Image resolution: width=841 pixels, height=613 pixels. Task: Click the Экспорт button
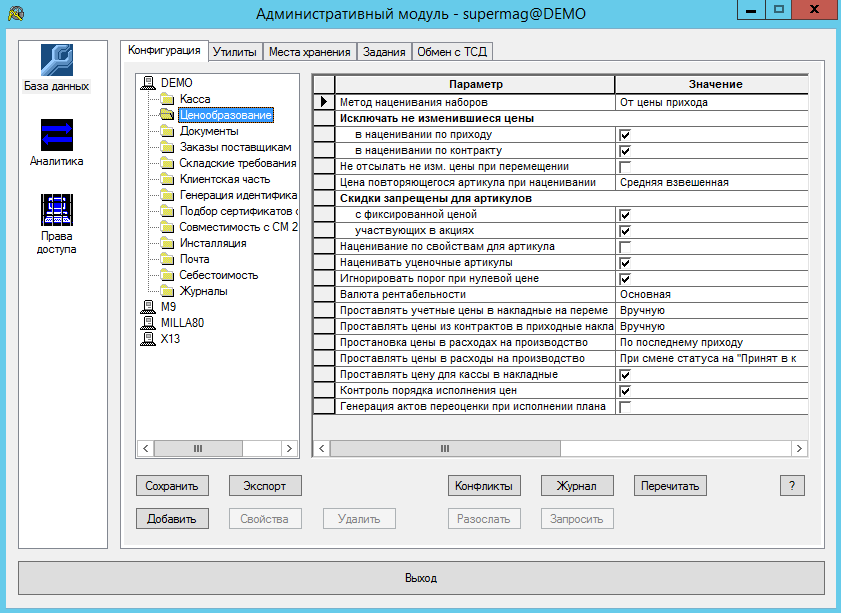265,486
